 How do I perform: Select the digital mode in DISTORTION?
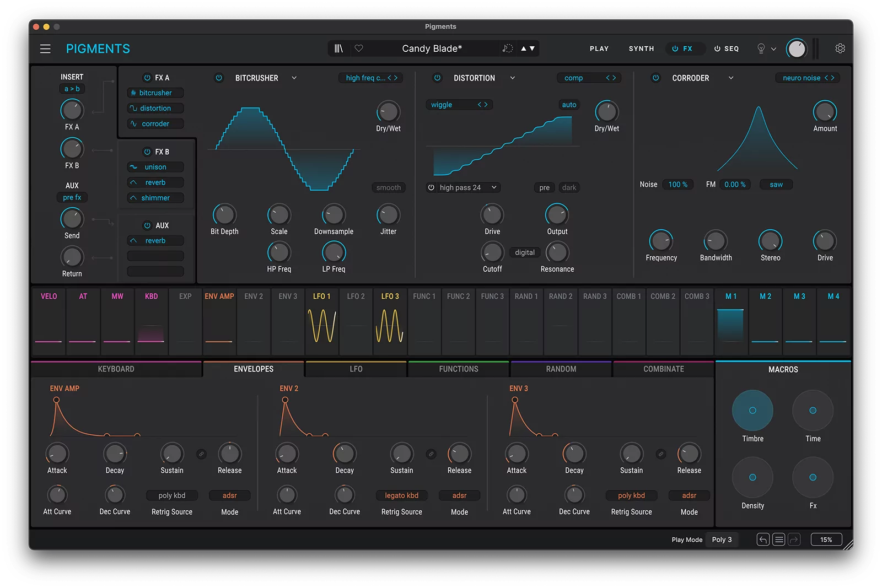524,252
